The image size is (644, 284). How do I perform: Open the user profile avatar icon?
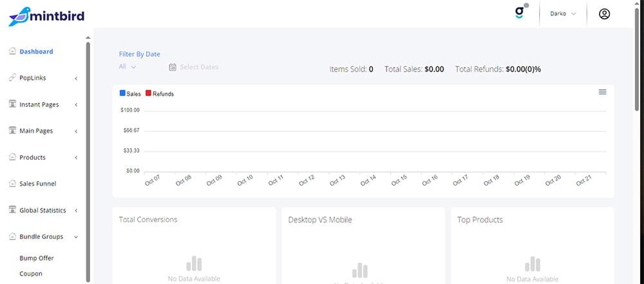tap(604, 14)
